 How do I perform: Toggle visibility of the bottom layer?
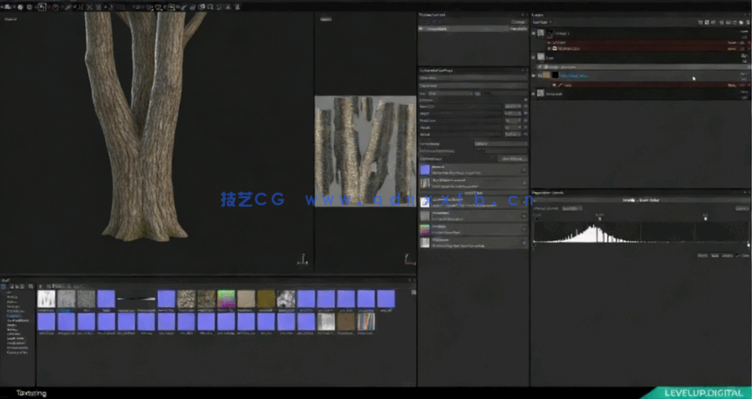[x=534, y=93]
